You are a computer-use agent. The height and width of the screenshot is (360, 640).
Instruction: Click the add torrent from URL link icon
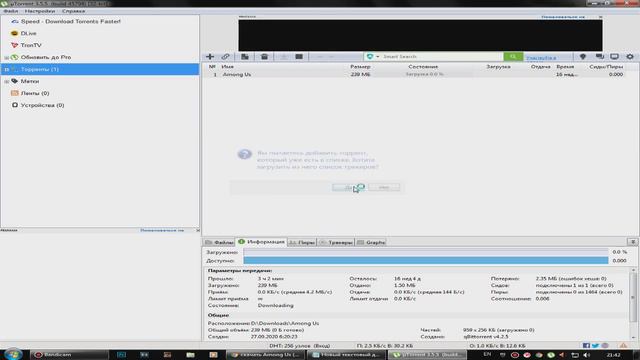pyautogui.click(x=225, y=56)
